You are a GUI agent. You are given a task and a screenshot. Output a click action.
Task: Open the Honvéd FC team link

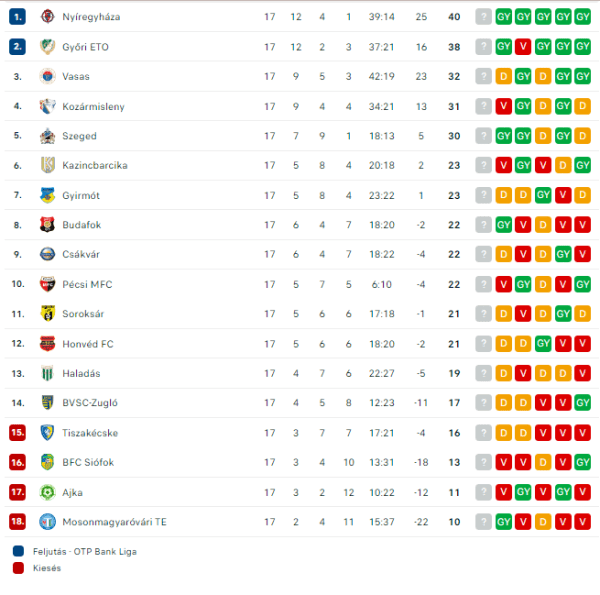[x=88, y=344]
